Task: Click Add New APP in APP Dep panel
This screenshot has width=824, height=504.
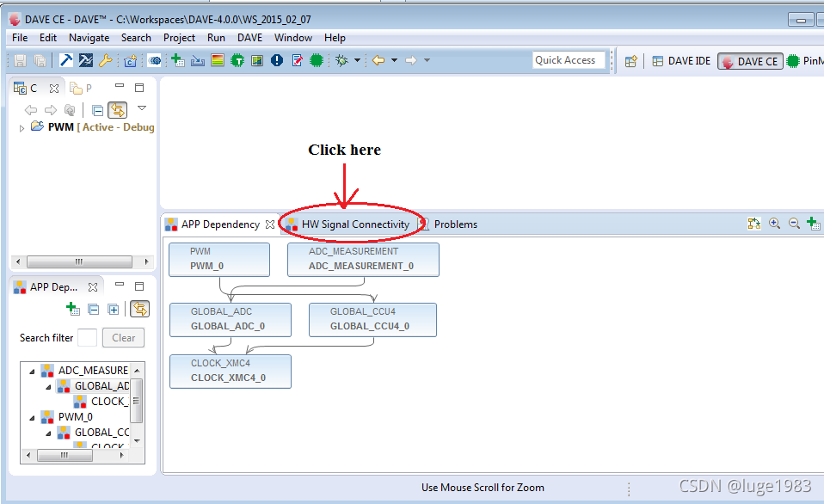Action: coord(73,310)
